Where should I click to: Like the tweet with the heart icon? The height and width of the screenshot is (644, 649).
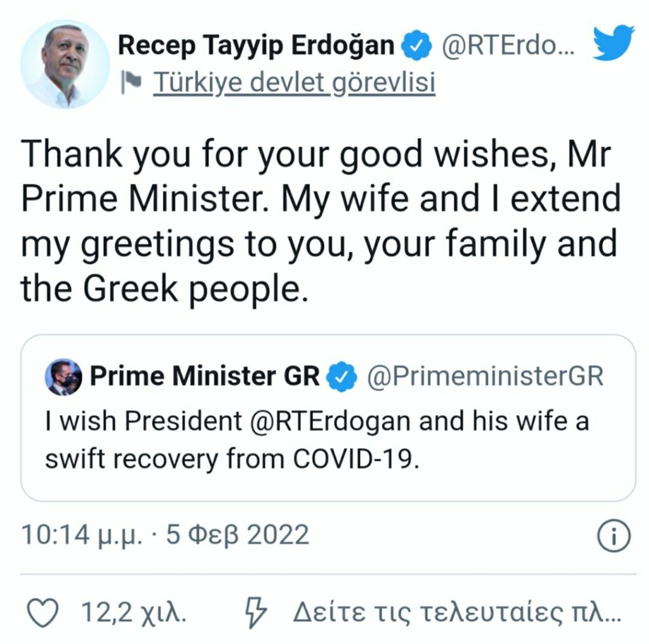[x=44, y=612]
